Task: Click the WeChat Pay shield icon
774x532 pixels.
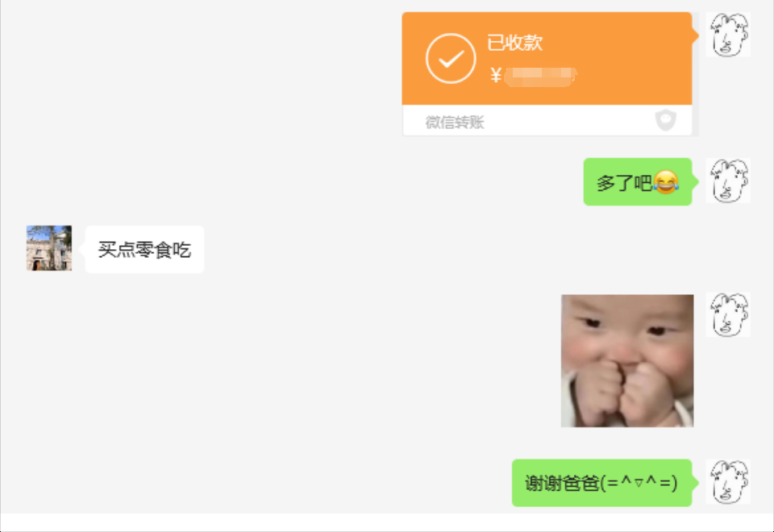Action: click(665, 120)
